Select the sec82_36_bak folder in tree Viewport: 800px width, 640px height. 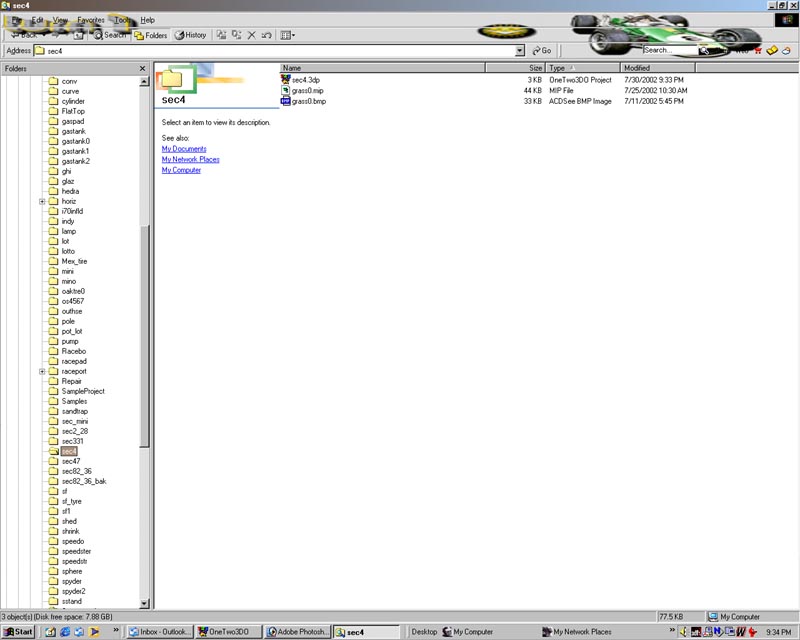[84, 481]
